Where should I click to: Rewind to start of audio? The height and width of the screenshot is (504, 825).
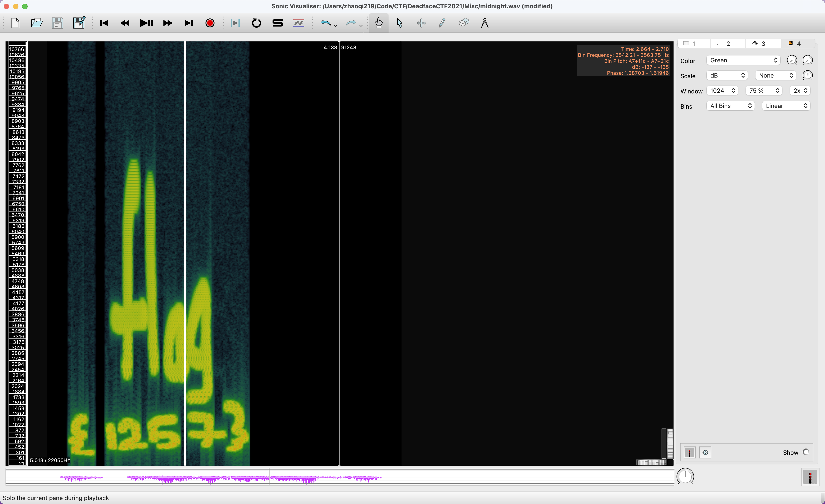[104, 23]
